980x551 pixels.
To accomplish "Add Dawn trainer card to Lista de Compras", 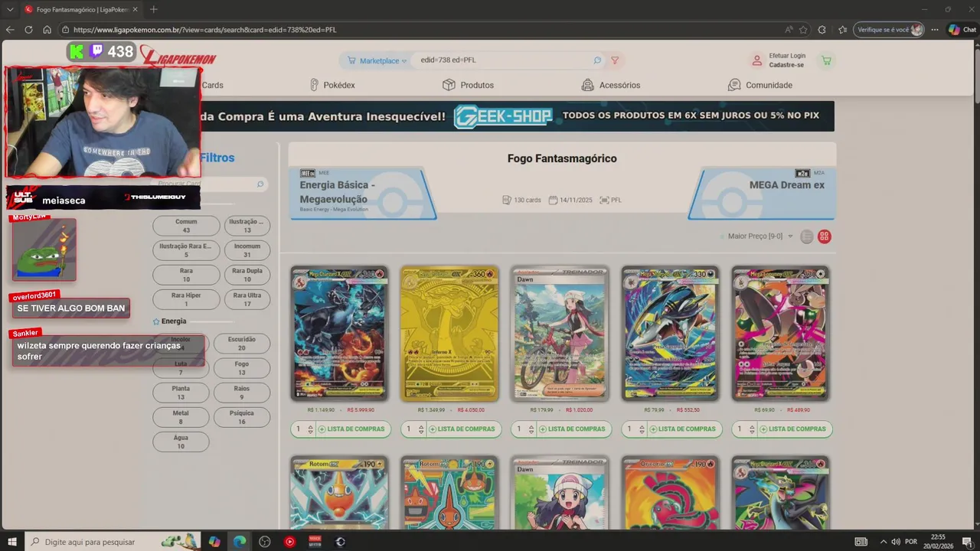I will (x=576, y=429).
